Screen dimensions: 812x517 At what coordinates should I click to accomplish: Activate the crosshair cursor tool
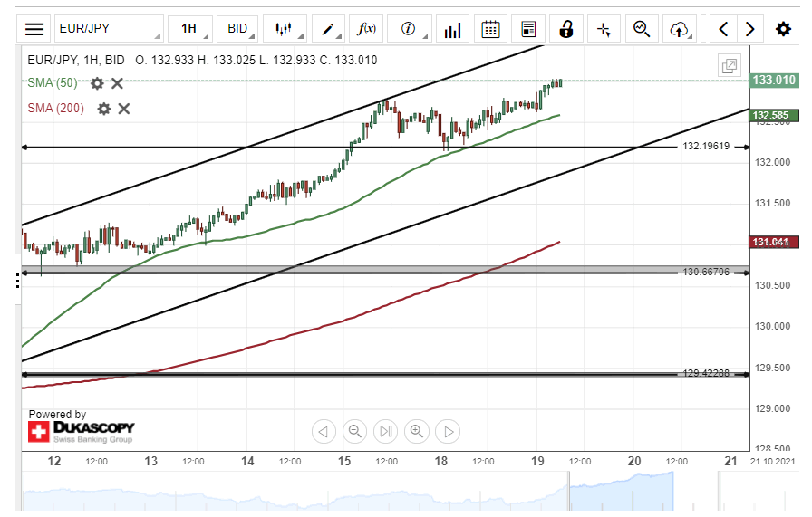click(x=604, y=29)
